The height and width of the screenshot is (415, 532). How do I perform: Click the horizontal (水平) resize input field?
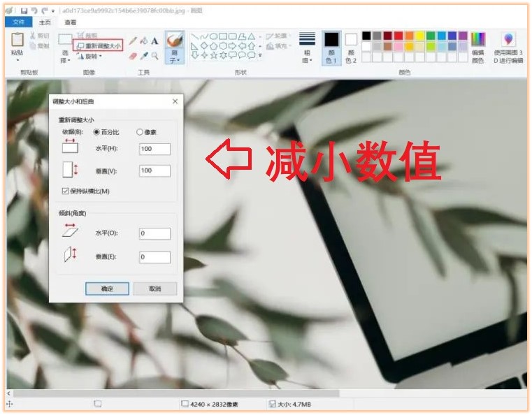click(x=154, y=149)
